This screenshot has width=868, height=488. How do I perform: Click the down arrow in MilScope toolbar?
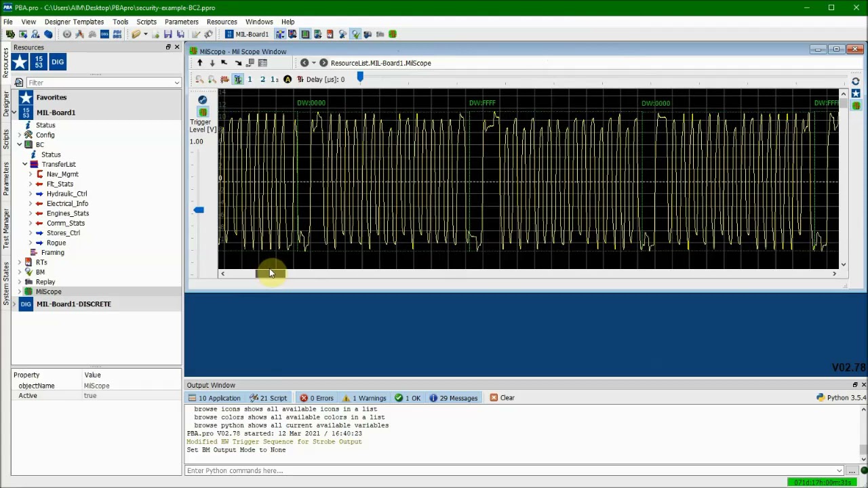[212, 63]
